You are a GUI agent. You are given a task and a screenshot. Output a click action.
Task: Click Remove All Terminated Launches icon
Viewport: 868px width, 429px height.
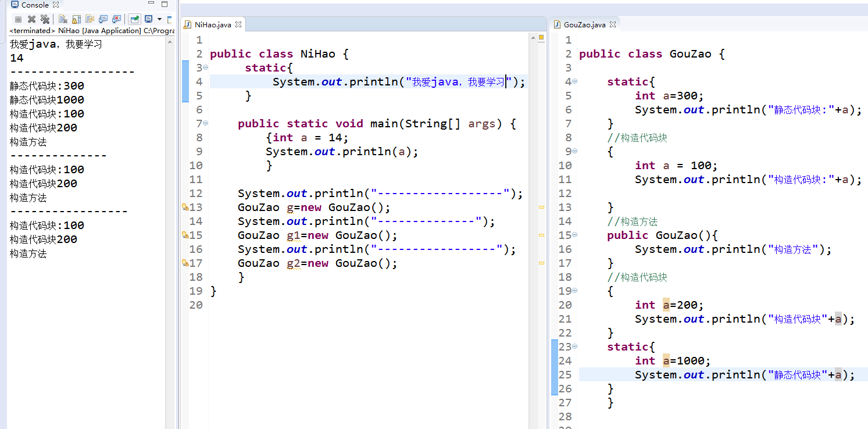[44, 19]
